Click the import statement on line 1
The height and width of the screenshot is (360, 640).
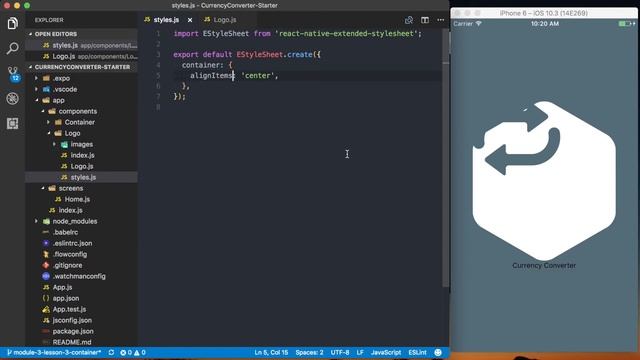coord(298,33)
